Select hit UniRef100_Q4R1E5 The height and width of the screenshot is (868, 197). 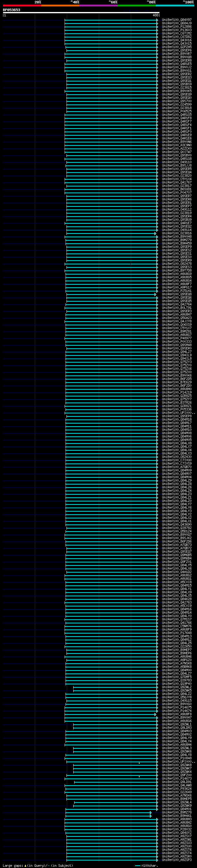tap(177, 64)
